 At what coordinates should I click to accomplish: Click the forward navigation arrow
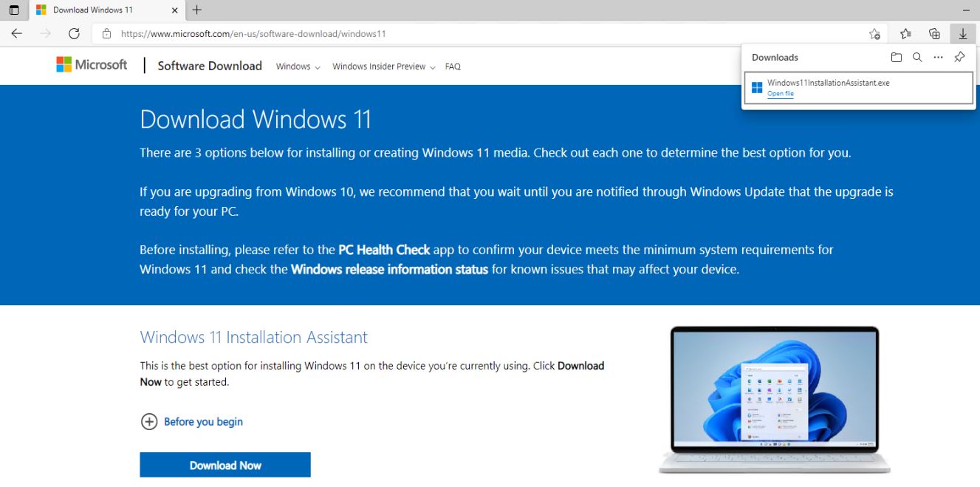(x=46, y=33)
